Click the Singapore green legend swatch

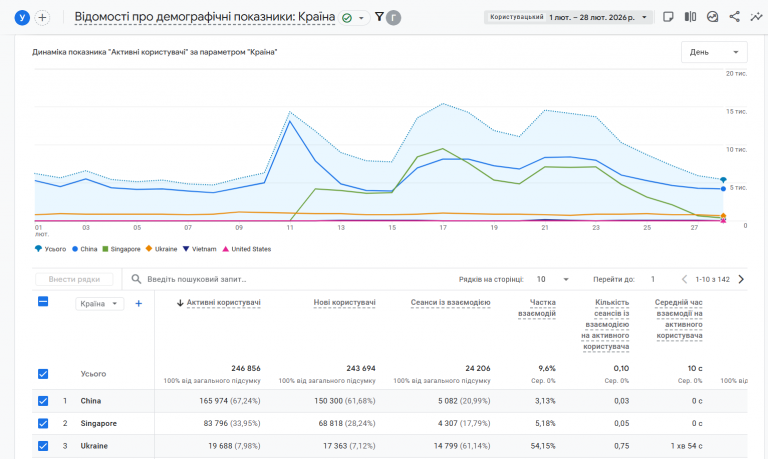tap(104, 249)
